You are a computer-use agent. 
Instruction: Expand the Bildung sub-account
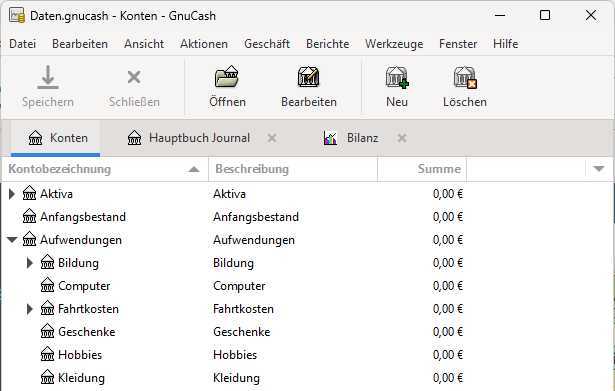pyautogui.click(x=30, y=263)
